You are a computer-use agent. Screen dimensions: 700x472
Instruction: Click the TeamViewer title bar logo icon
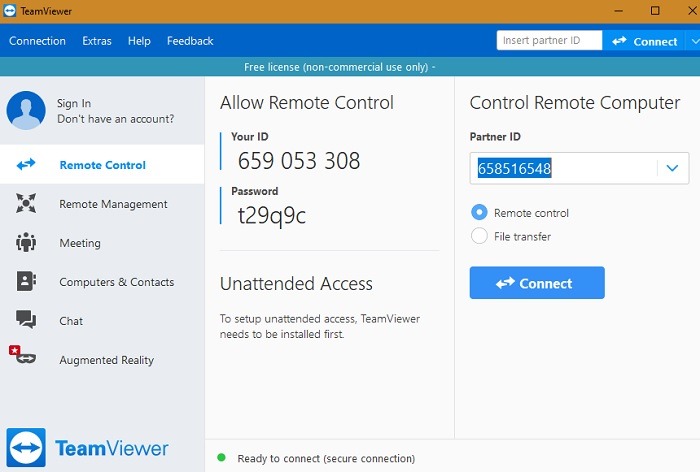pos(9,11)
